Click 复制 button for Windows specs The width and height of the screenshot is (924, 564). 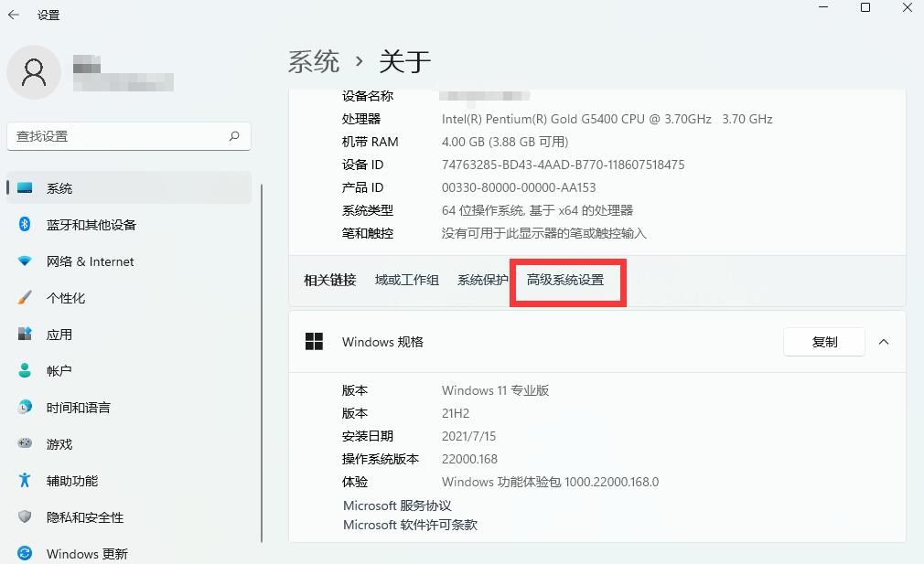[823, 342]
